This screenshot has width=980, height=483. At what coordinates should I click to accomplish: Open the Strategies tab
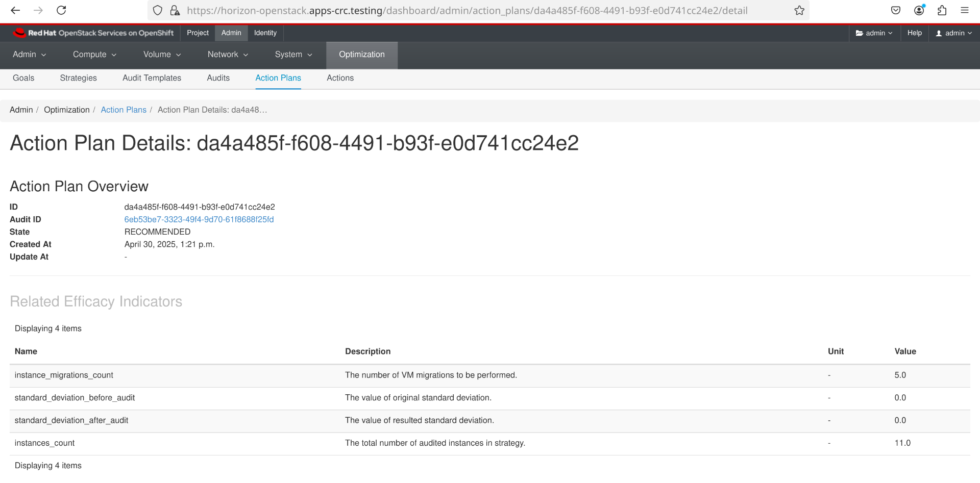coord(78,78)
